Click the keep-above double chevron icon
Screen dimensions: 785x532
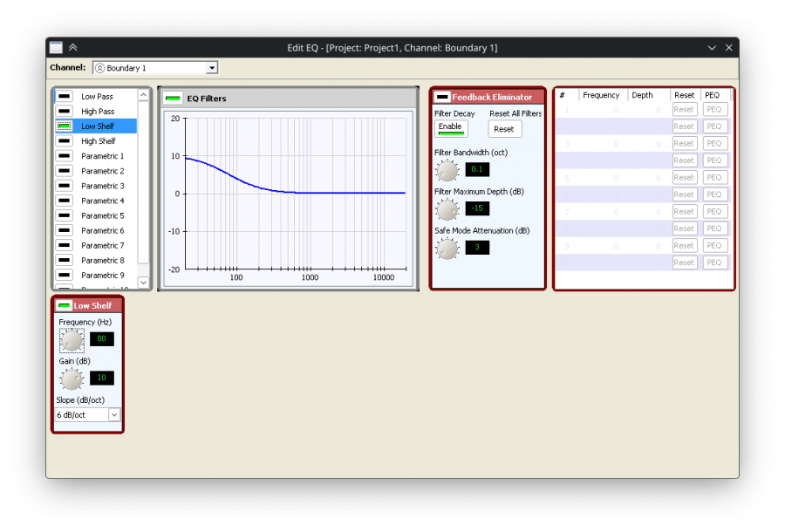coord(73,48)
